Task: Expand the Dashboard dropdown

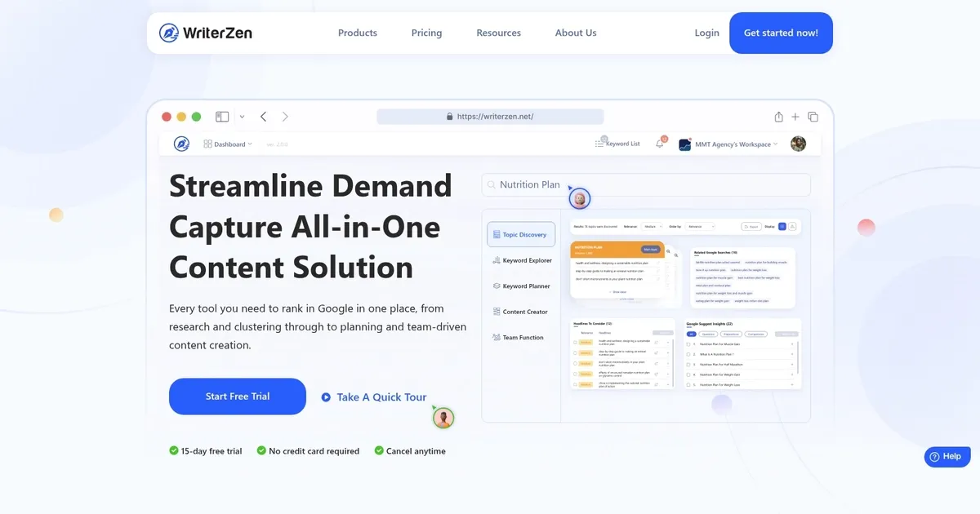Action: coord(228,144)
